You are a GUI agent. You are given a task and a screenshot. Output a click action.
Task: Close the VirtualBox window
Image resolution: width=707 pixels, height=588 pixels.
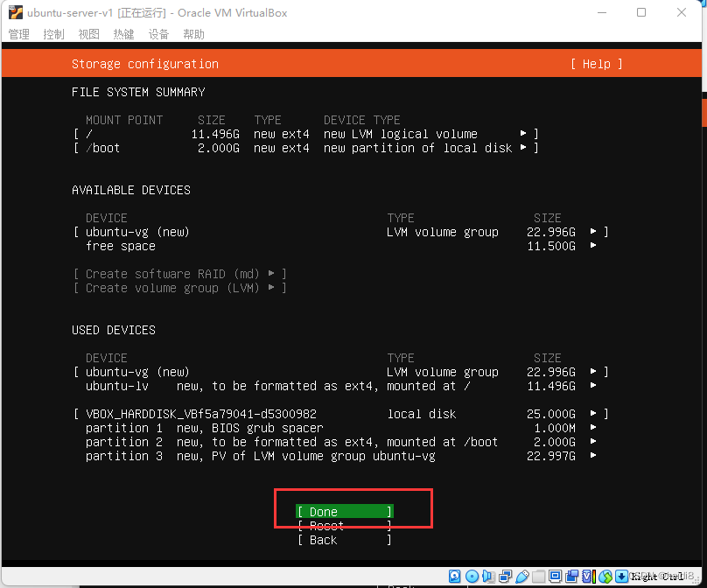[682, 12]
